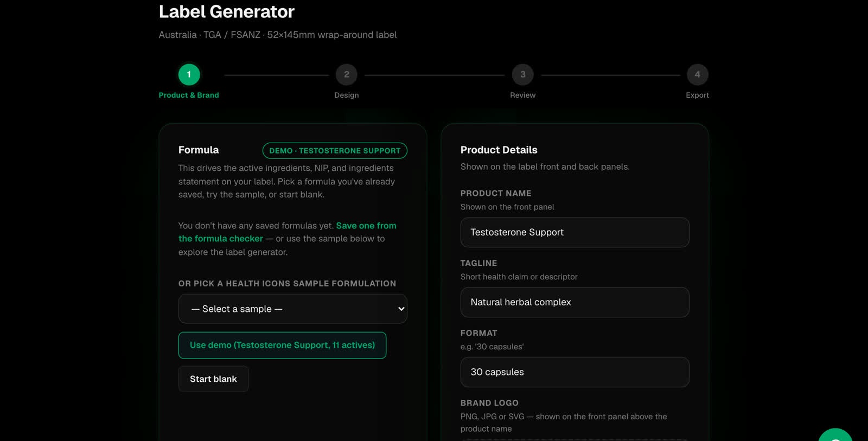
Task: Click the Start blank button
Action: point(213,379)
